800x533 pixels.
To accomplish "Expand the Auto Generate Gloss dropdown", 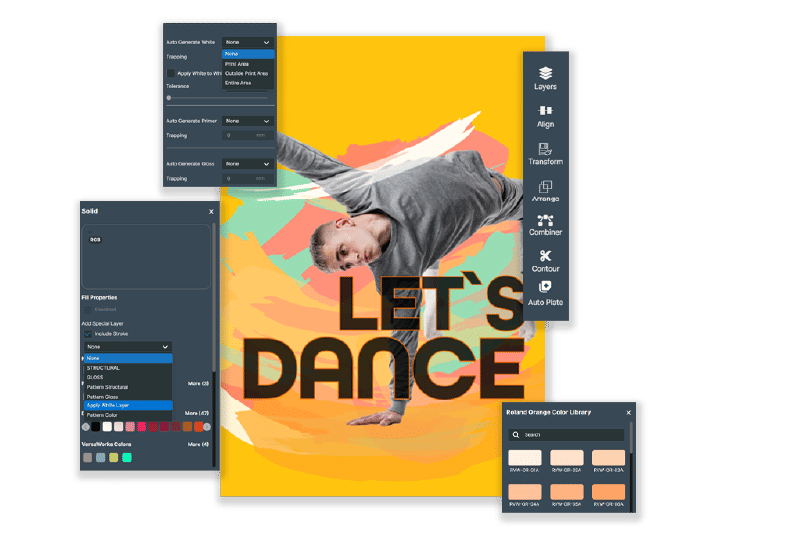I will pos(247,163).
